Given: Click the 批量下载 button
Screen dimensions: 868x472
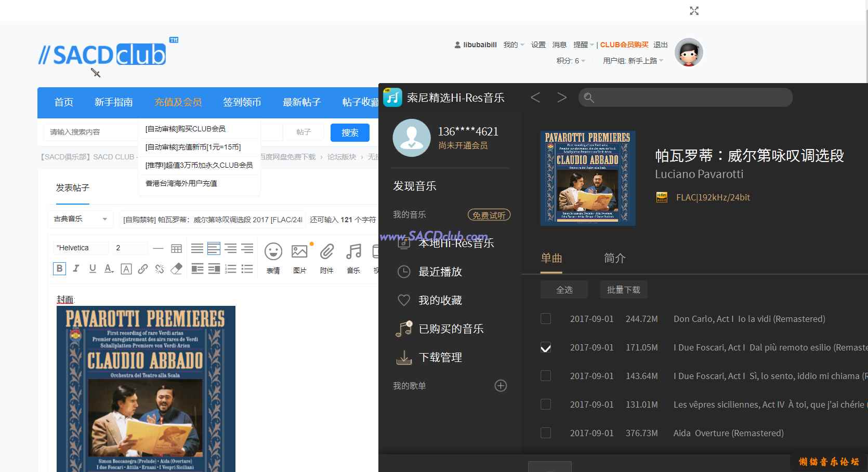Looking at the screenshot, I should coord(624,289).
